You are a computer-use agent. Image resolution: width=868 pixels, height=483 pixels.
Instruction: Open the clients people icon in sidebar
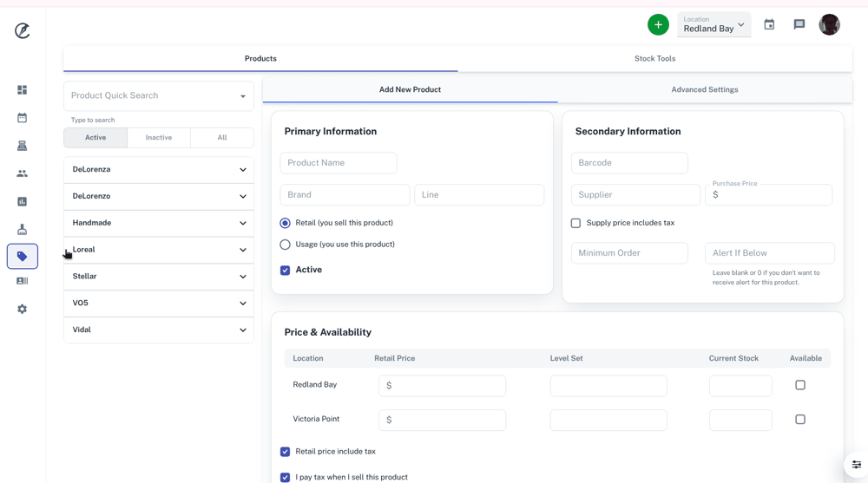click(x=23, y=173)
